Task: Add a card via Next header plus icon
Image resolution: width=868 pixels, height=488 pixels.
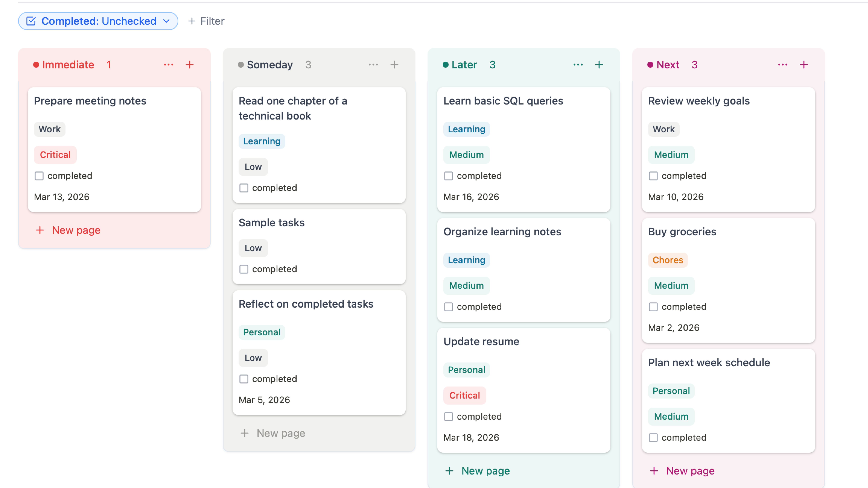Action: click(x=804, y=65)
